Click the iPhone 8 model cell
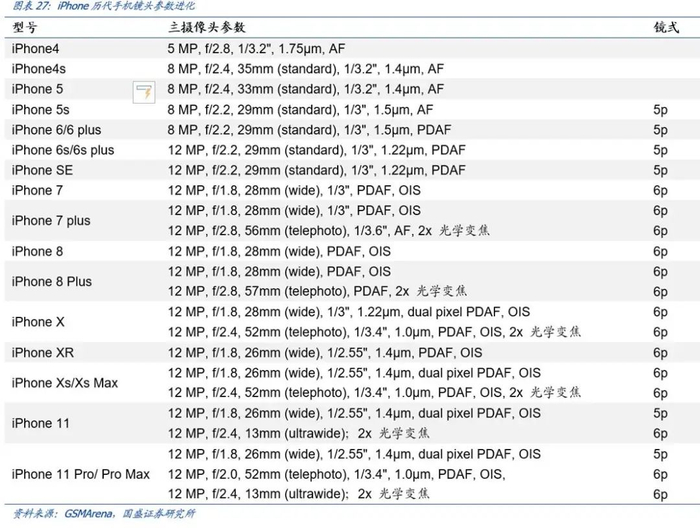Screen dimensions: 700x528 click(x=37, y=251)
